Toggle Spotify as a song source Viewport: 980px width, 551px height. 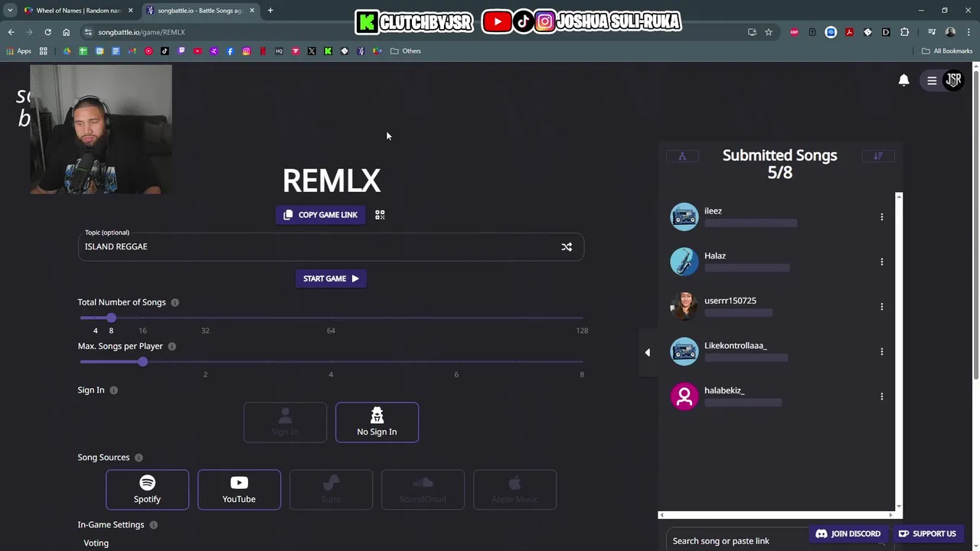point(147,490)
